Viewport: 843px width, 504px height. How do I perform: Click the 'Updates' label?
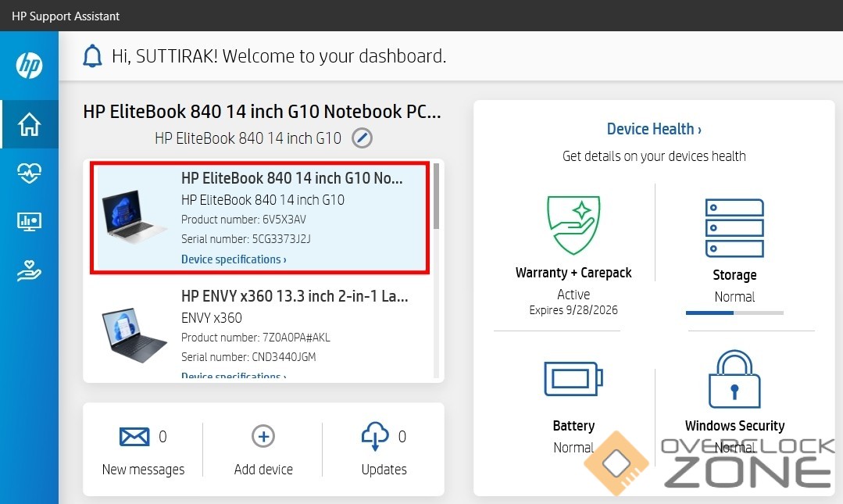[x=384, y=470]
